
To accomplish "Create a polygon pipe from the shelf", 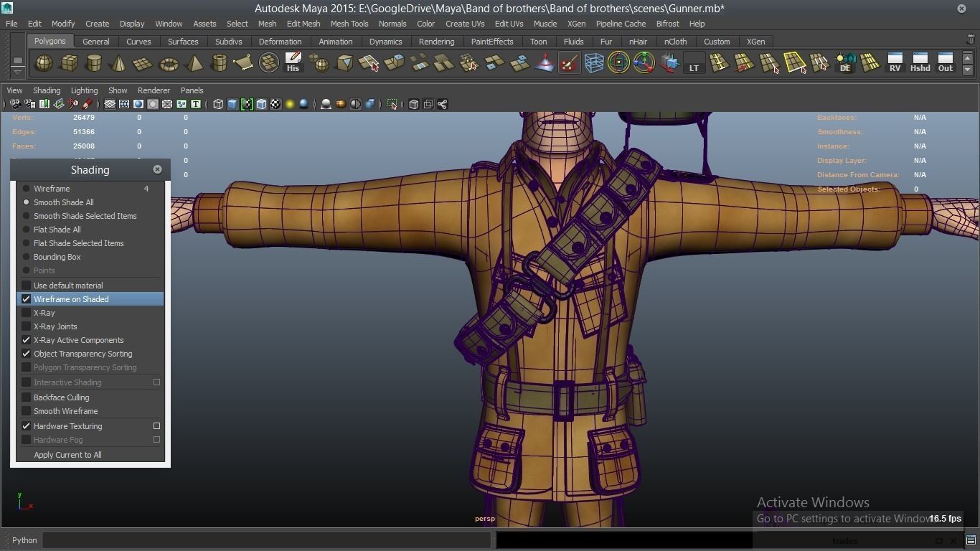I will tap(219, 63).
